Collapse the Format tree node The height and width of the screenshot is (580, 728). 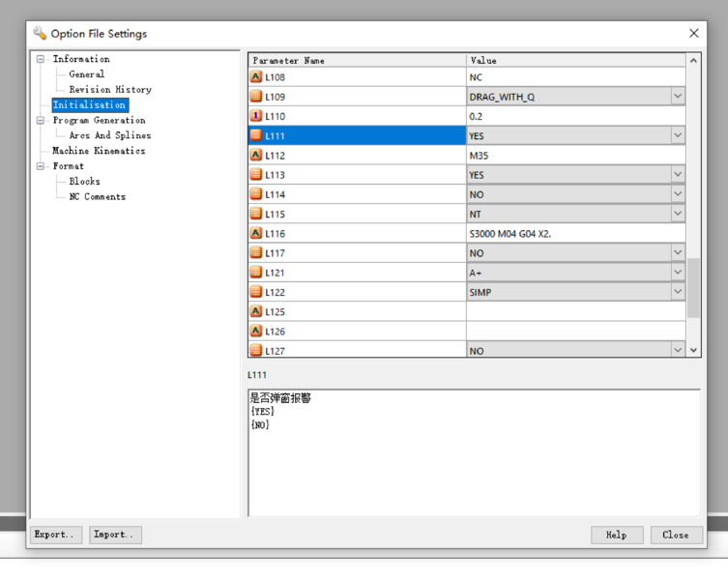(x=41, y=165)
